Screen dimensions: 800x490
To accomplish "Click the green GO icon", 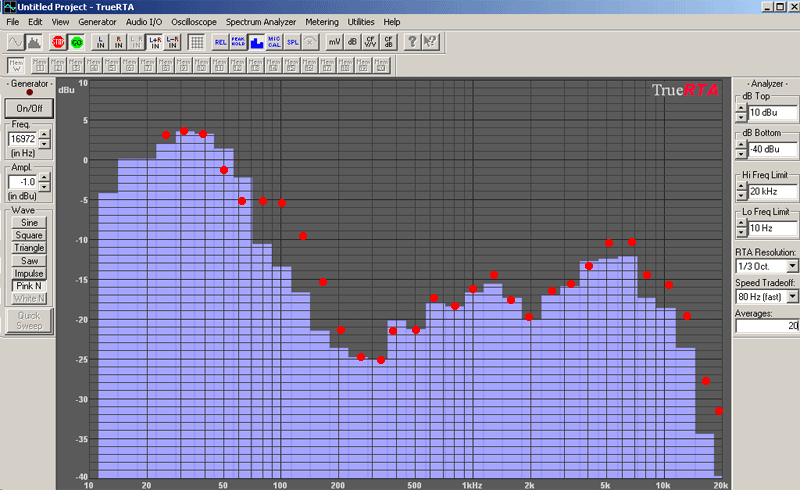I will (77, 42).
